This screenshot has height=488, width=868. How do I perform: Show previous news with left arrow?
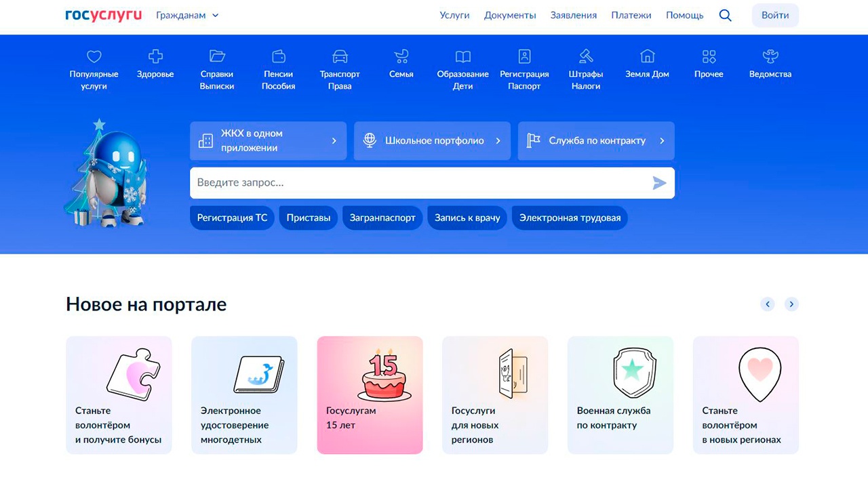pyautogui.click(x=768, y=304)
